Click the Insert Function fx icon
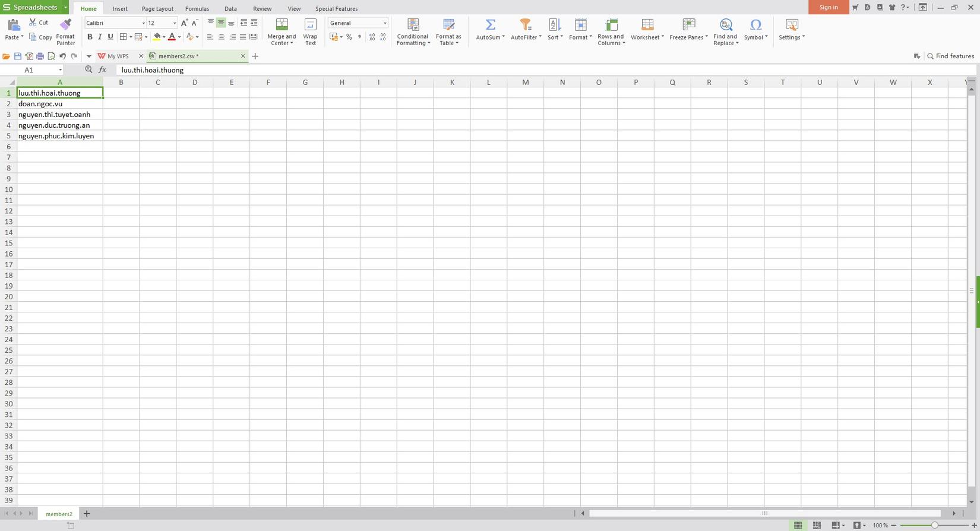 (102, 69)
